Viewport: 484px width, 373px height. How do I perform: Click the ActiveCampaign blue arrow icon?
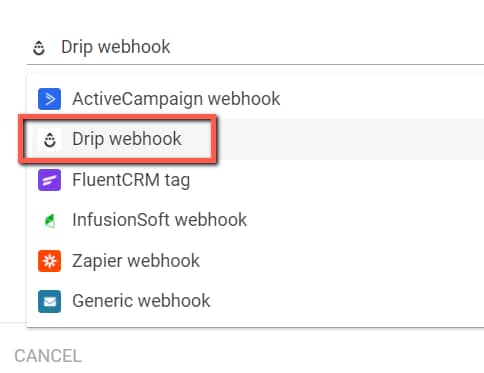coord(49,99)
